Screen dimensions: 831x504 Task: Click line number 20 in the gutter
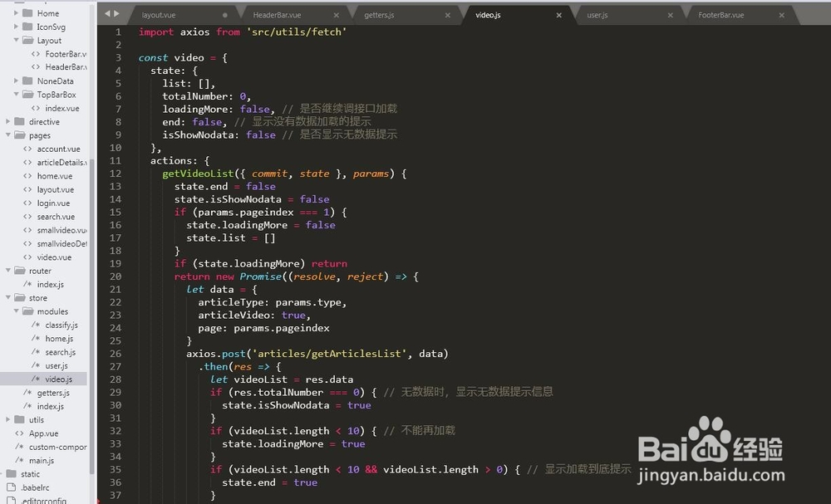(116, 276)
